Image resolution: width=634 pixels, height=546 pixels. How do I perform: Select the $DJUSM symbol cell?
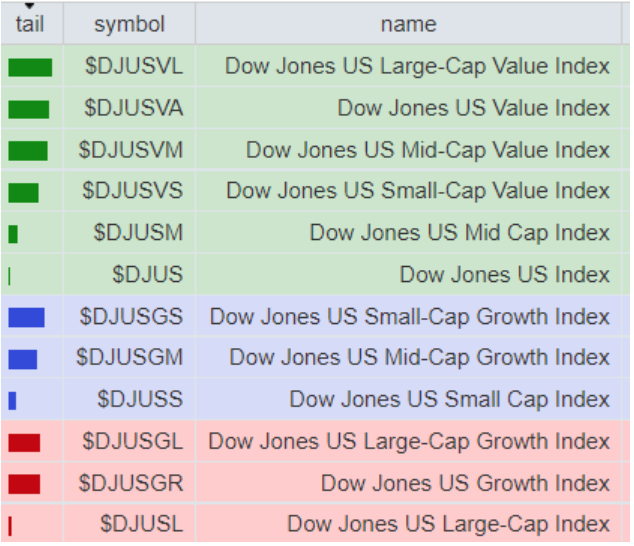138,233
